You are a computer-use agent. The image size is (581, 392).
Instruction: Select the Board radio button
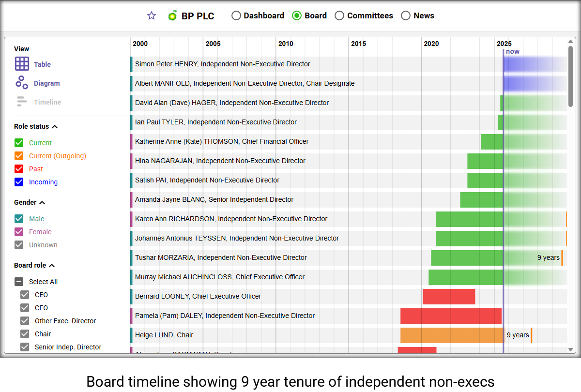297,15
